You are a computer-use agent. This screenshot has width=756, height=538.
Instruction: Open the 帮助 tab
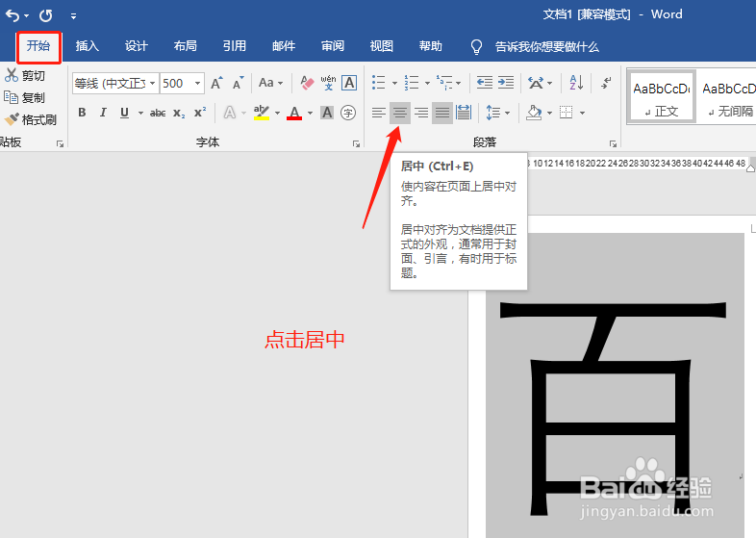[x=431, y=46]
